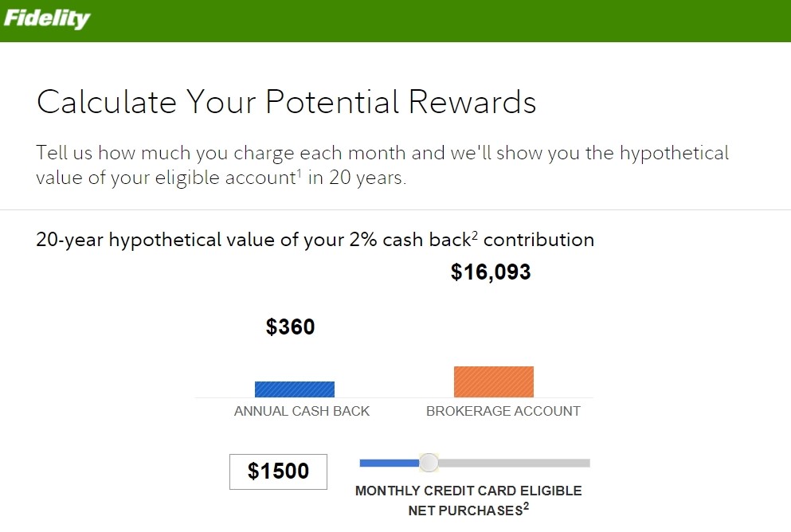Click the BROKERAGE ACCOUNT label
This screenshot has height=532, width=791.
click(x=503, y=411)
